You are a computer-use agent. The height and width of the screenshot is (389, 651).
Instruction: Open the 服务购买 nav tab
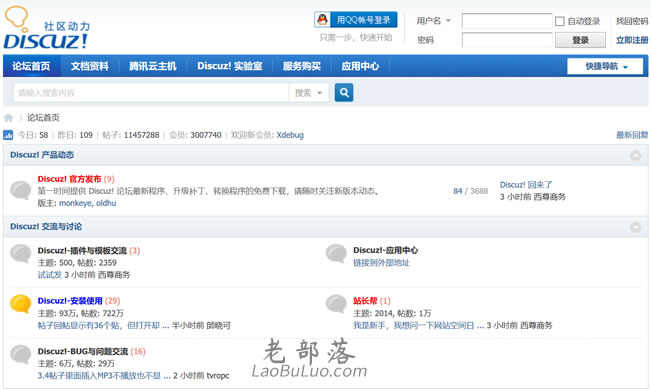tap(302, 66)
